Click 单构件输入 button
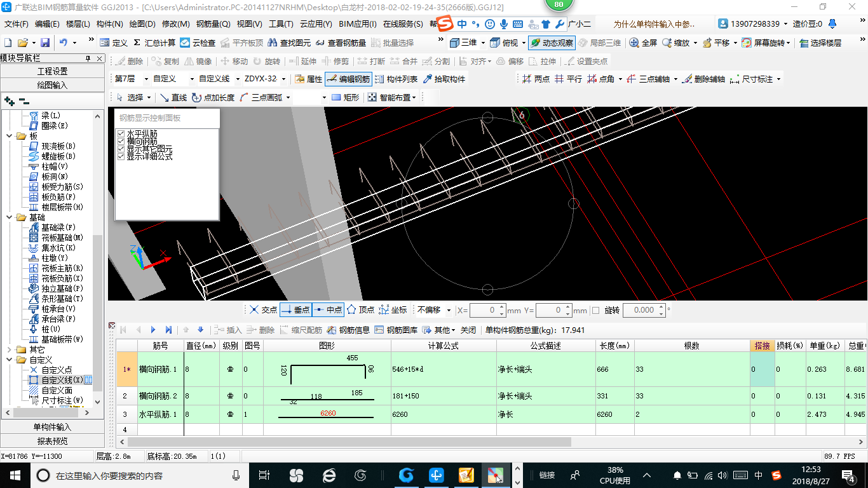868x488 pixels. click(x=52, y=427)
